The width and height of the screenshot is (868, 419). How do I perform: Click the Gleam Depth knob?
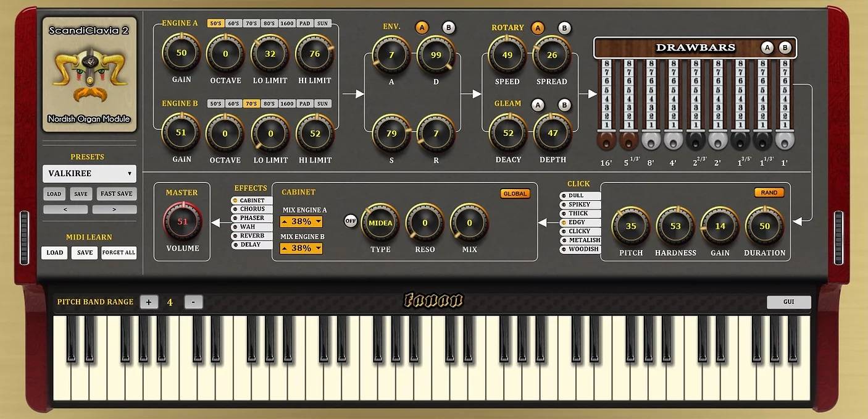[x=553, y=133]
